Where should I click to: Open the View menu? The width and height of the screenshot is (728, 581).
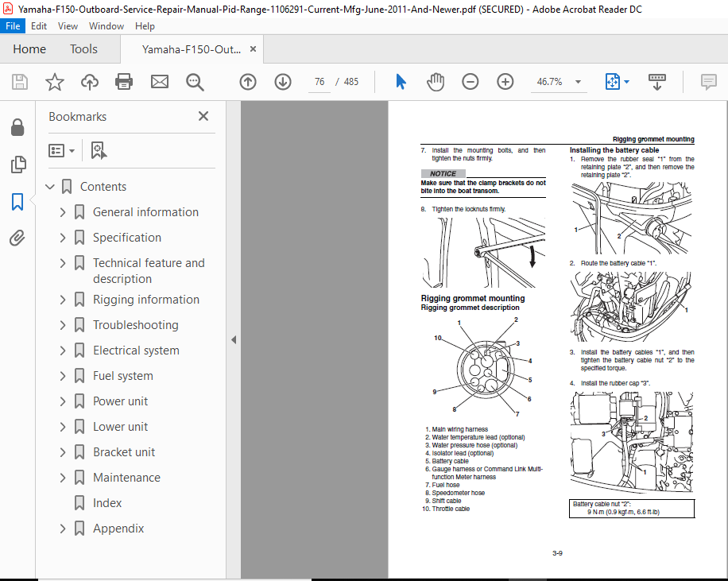point(68,26)
